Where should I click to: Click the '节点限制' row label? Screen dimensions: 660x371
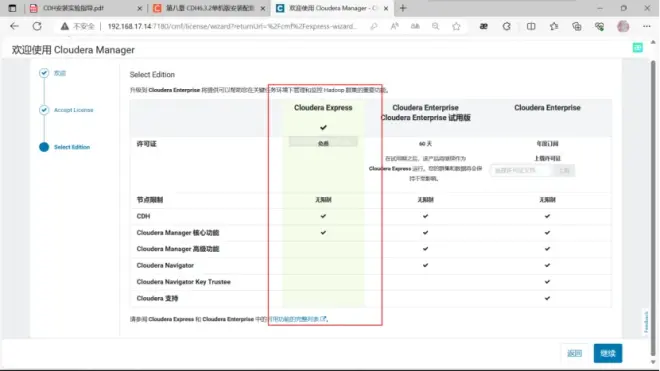pos(149,200)
